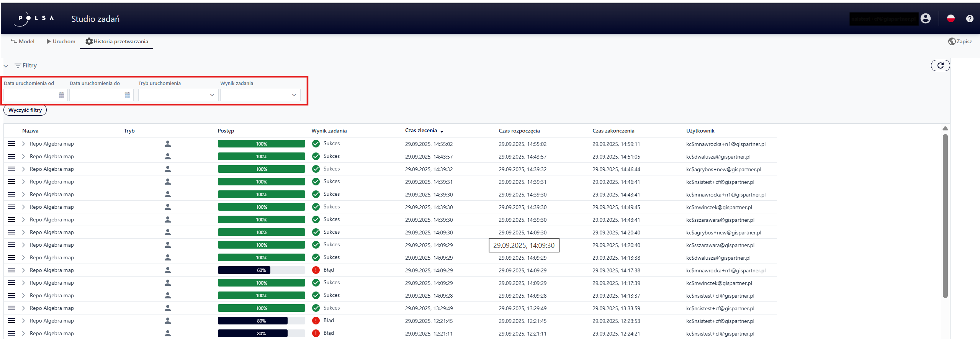The width and height of the screenshot is (980, 339).
Task: Collapse the Filtry section chevron
Action: [6, 66]
